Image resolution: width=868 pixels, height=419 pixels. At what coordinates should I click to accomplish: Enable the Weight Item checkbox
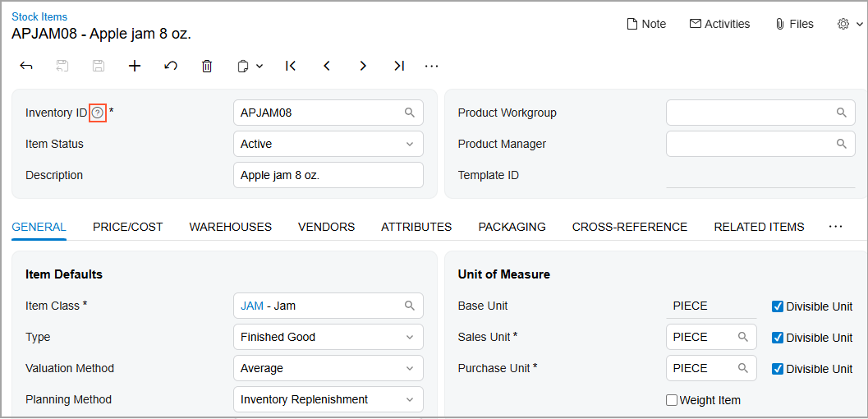672,400
